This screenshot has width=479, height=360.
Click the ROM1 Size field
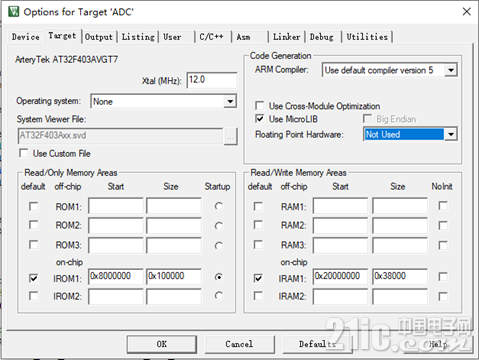click(174, 206)
